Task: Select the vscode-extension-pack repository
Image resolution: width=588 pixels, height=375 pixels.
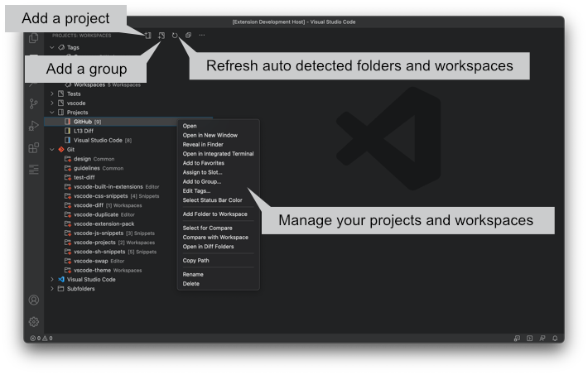Action: [111, 224]
